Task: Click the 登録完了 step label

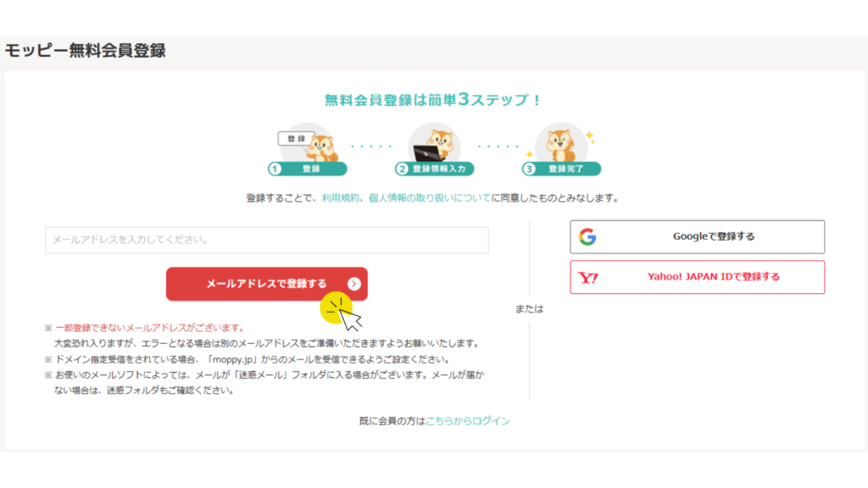Action: pyautogui.click(x=565, y=169)
